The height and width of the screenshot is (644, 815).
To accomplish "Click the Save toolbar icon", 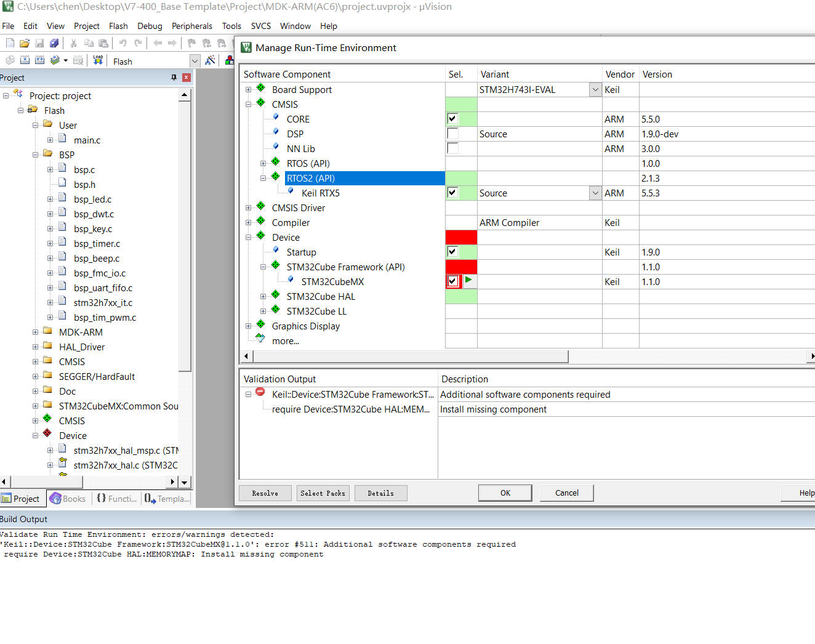I will point(39,43).
